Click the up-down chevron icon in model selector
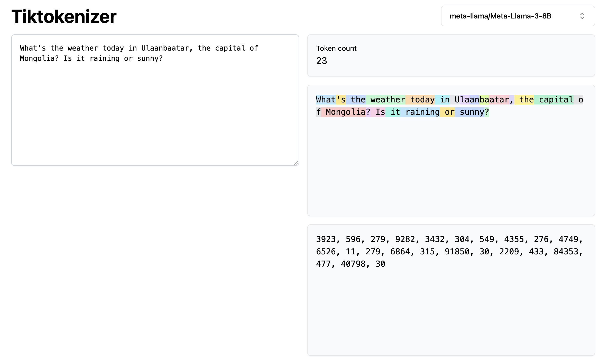The height and width of the screenshot is (364, 608). [x=582, y=16]
